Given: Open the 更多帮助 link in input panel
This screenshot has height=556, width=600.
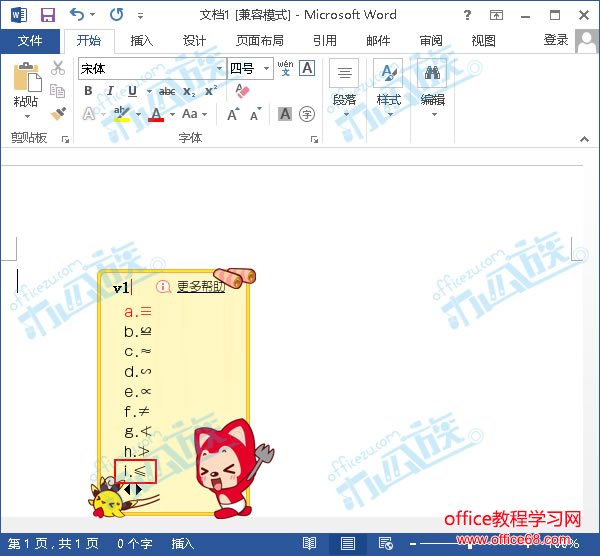Looking at the screenshot, I should (x=201, y=286).
